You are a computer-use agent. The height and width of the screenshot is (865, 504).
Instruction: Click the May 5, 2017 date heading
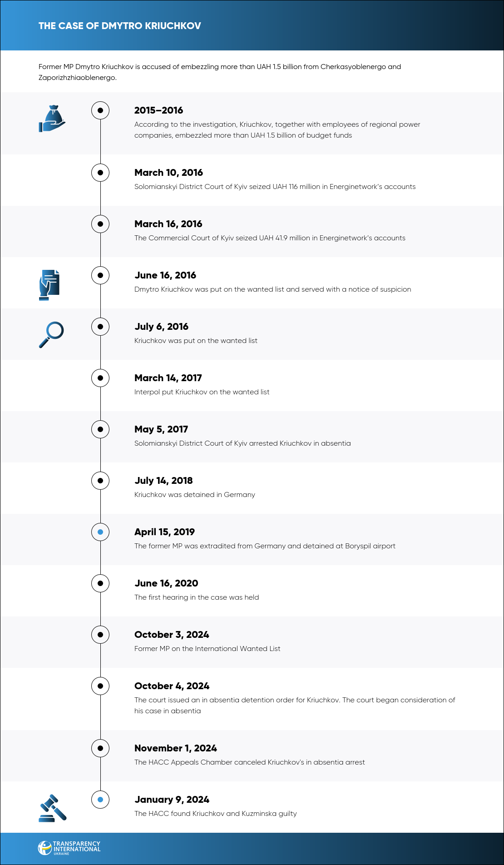[161, 429]
